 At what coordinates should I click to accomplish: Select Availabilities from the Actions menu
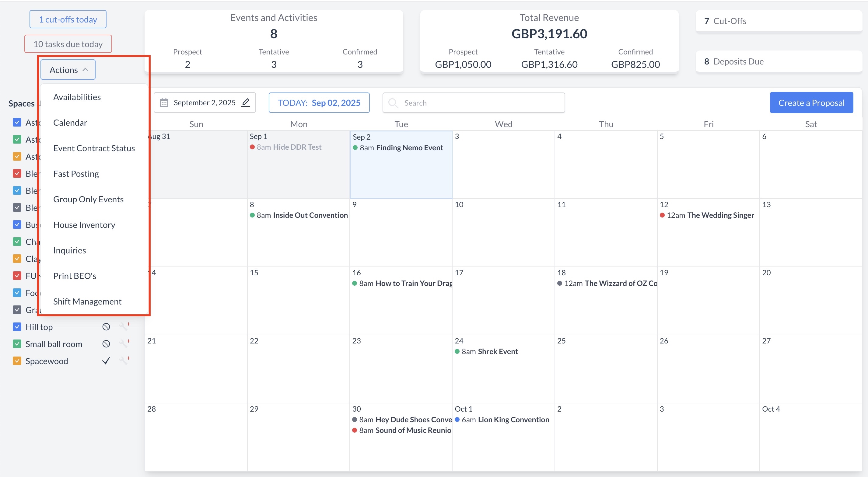[x=77, y=97]
